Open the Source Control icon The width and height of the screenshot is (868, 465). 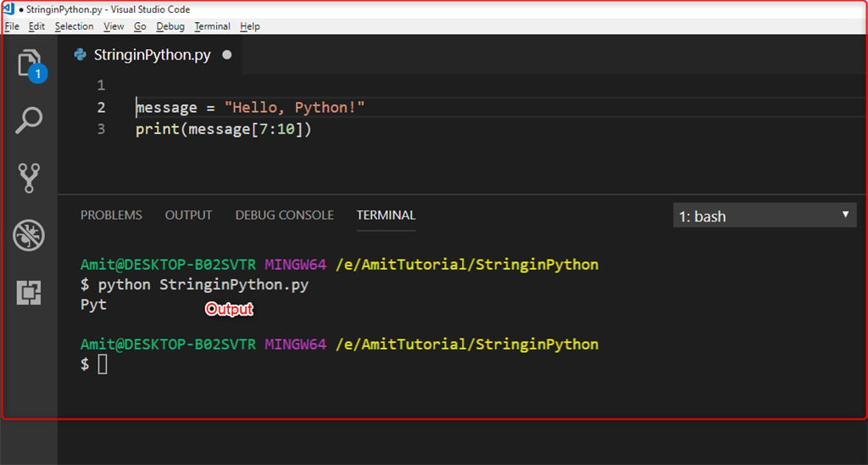(x=29, y=177)
